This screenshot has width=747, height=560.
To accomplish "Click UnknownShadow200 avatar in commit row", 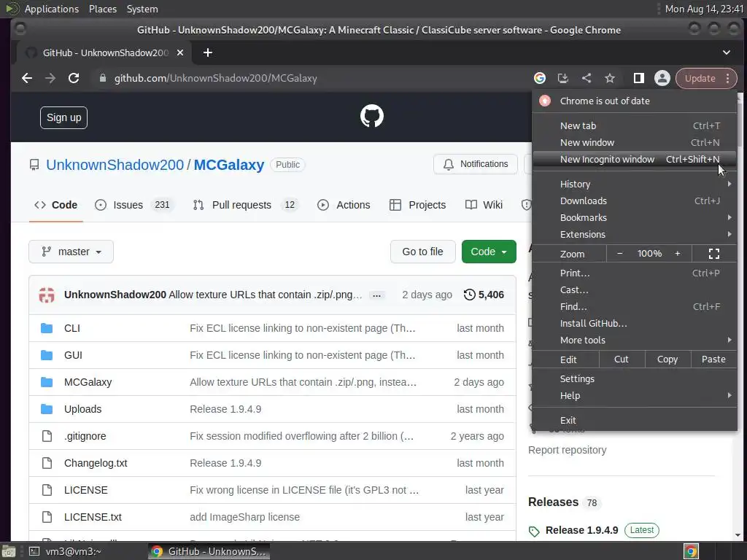I will point(47,295).
